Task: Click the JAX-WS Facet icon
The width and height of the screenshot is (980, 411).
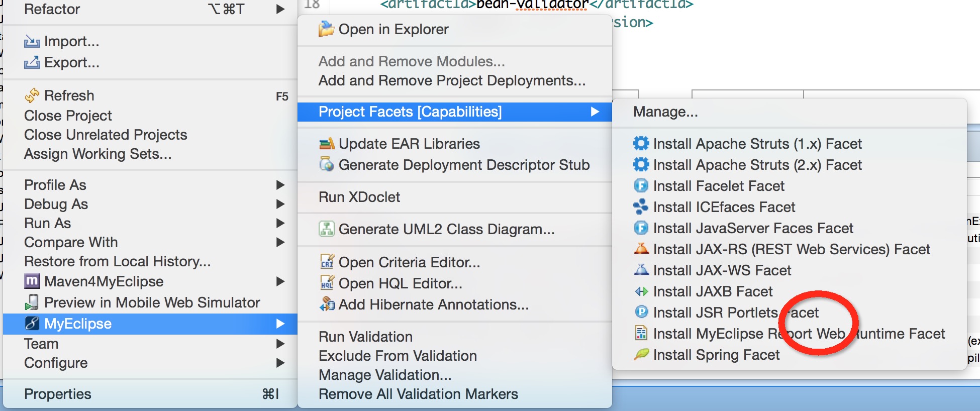Action: (641, 270)
